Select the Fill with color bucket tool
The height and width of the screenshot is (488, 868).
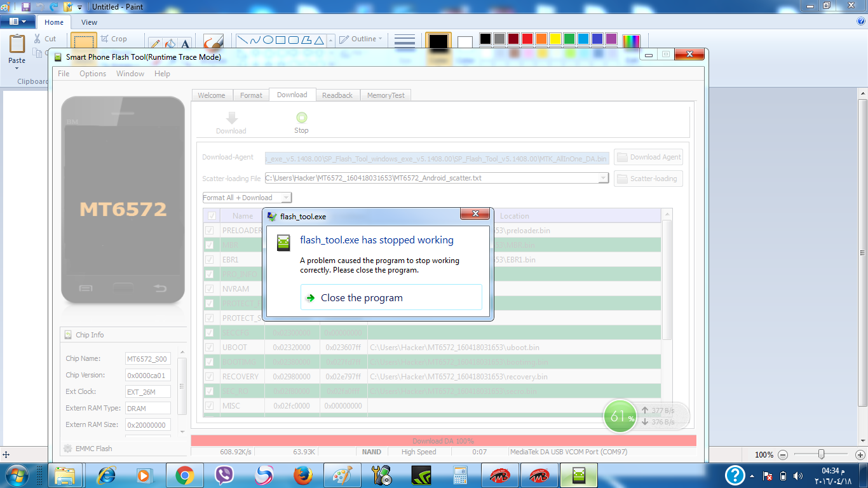[x=170, y=44]
